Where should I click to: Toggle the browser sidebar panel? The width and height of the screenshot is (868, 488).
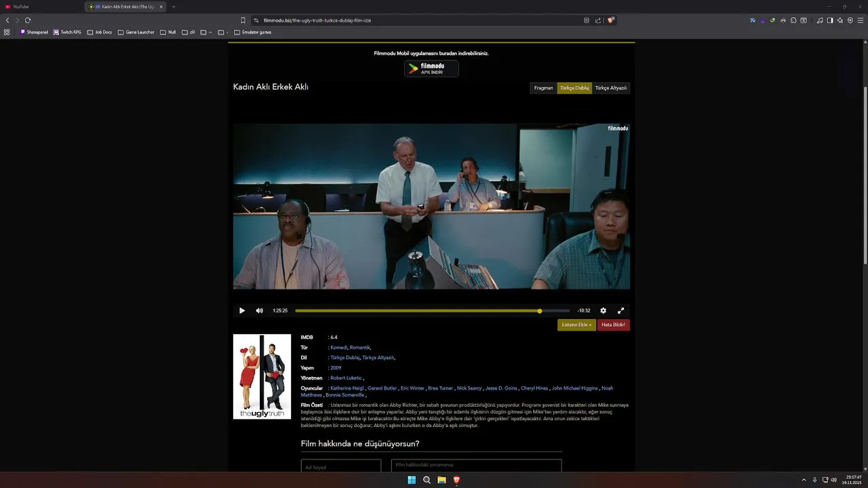point(830,20)
